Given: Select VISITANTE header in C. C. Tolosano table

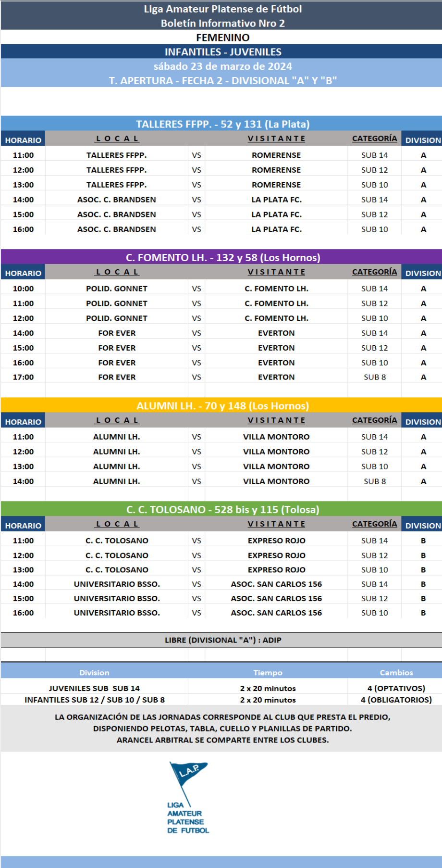Looking at the screenshot, I should [x=276, y=524].
